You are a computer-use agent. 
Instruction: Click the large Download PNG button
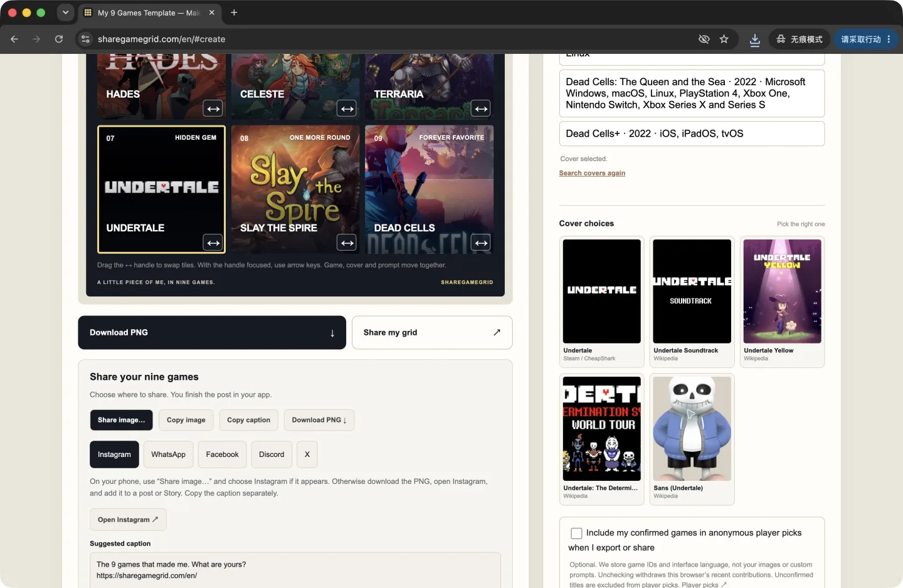[x=212, y=332]
